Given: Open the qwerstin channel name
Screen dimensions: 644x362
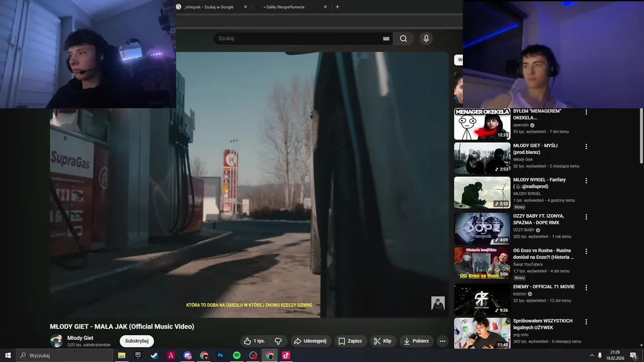Looking at the screenshot, I should 521,125.
